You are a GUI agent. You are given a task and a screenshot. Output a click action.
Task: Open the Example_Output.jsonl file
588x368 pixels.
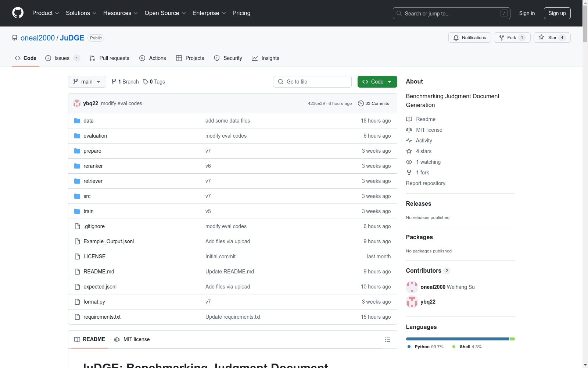click(109, 241)
